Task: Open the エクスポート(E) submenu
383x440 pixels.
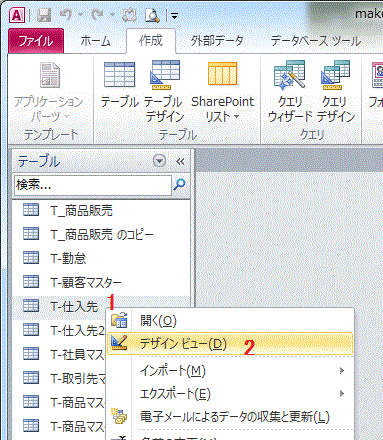Action: coord(230,394)
